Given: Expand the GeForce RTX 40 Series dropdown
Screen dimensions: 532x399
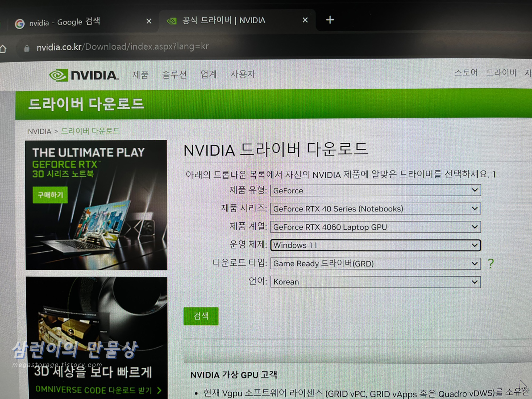Looking at the screenshot, I should (x=375, y=209).
